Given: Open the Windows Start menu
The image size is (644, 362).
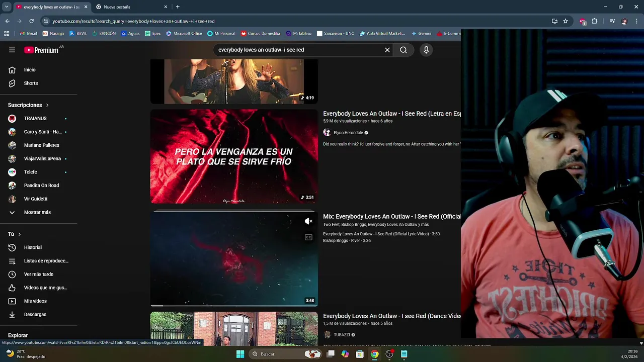Looking at the screenshot, I should coord(240,354).
